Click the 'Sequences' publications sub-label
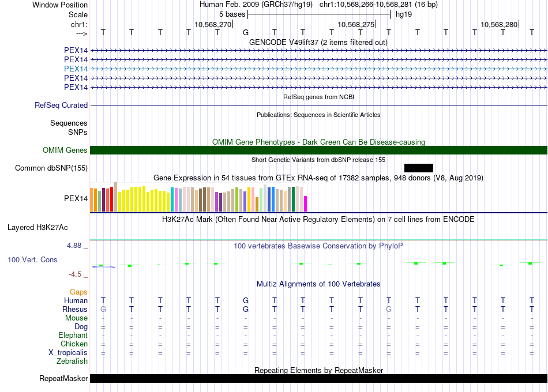The image size is (548, 392). 69,123
